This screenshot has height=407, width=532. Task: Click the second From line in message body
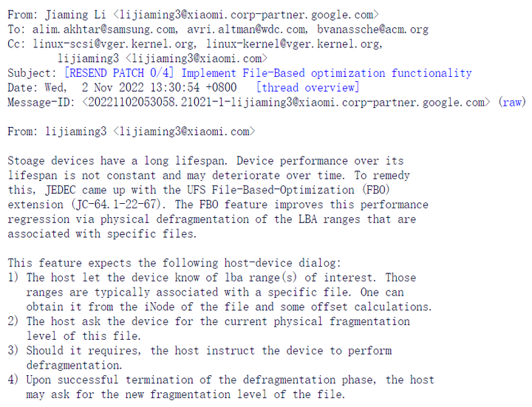click(x=131, y=131)
